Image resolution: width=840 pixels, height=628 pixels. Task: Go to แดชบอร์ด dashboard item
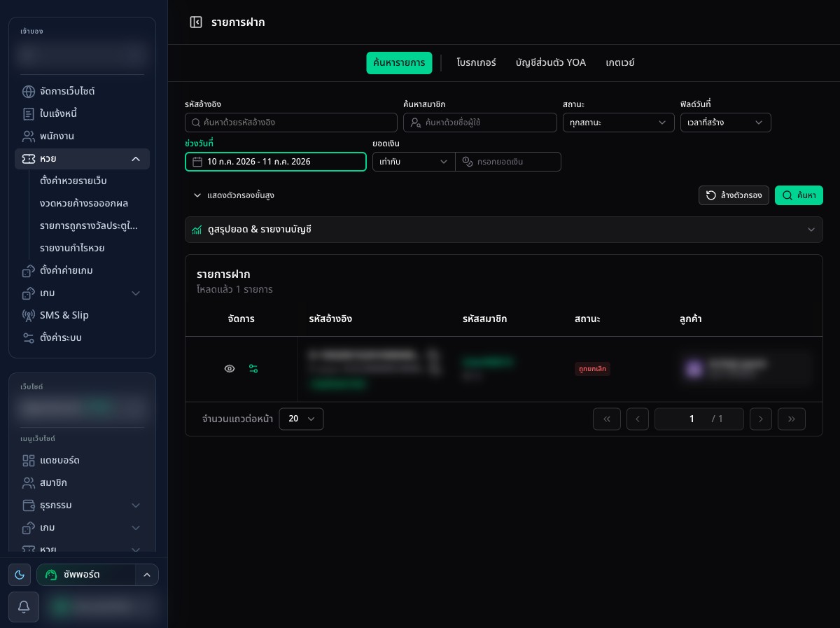point(82,461)
